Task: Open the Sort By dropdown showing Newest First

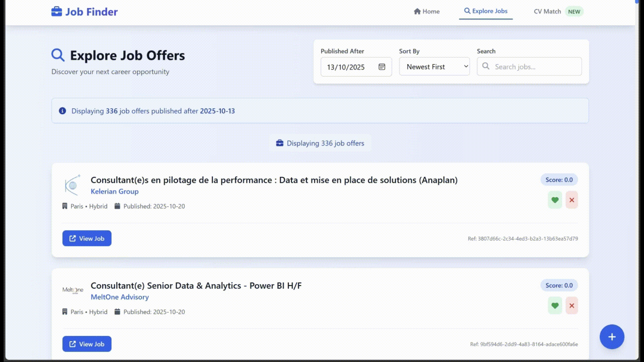Action: [x=434, y=66]
